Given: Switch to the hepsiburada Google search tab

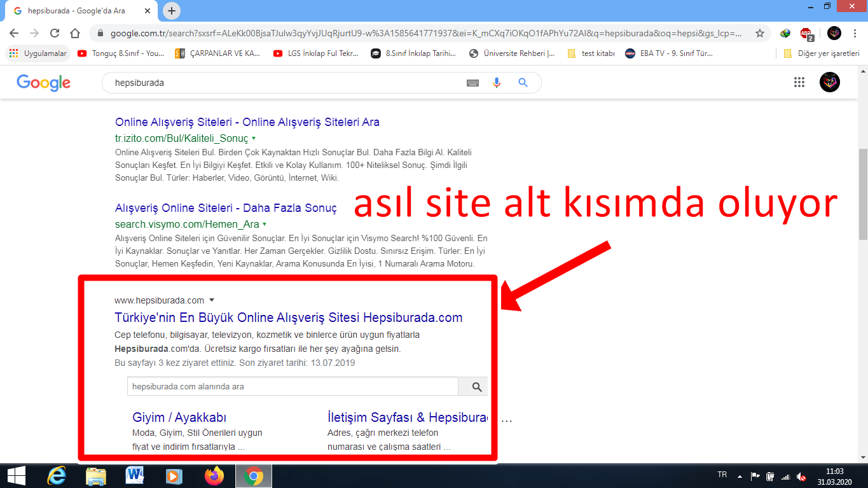Looking at the screenshot, I should click(x=82, y=11).
